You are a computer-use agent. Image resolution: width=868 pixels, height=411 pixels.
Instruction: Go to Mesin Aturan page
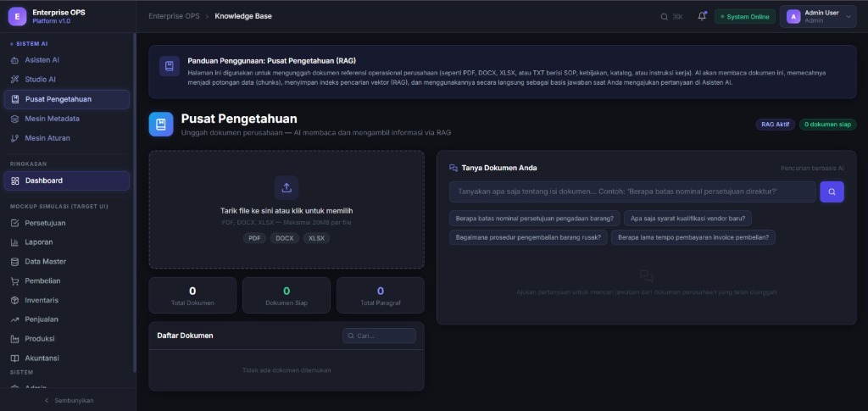66,138
